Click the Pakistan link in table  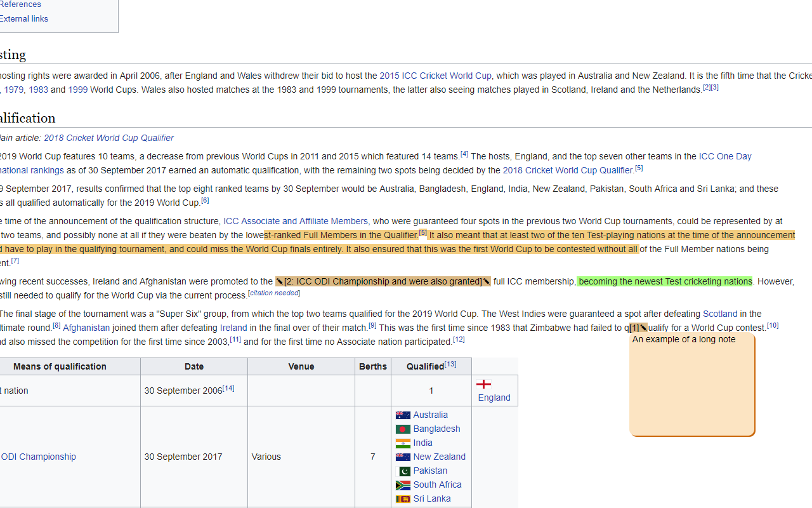click(x=430, y=471)
